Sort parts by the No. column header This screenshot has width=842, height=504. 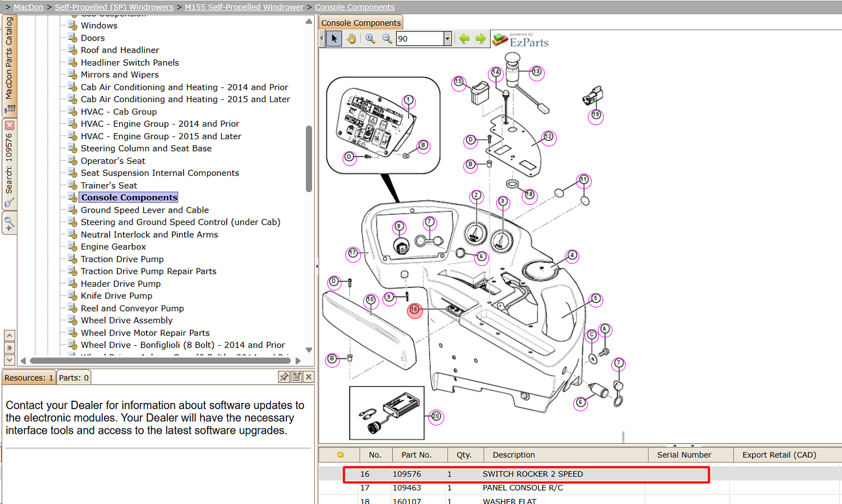[375, 455]
